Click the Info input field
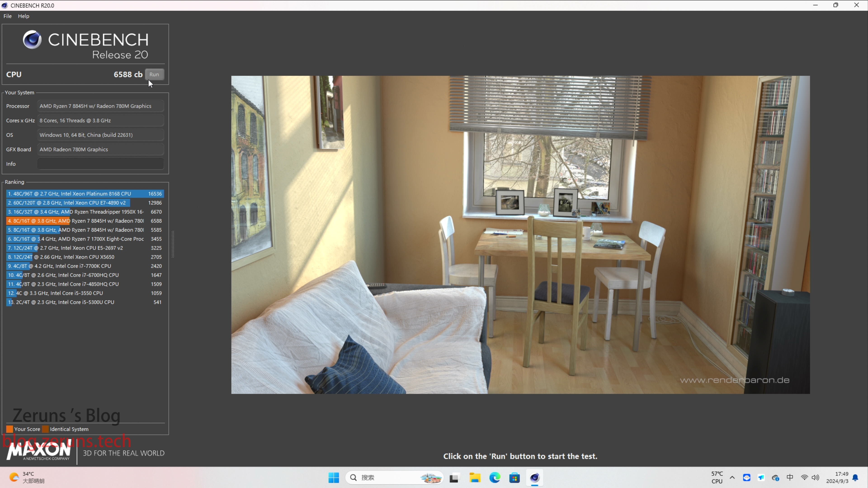 [100, 164]
